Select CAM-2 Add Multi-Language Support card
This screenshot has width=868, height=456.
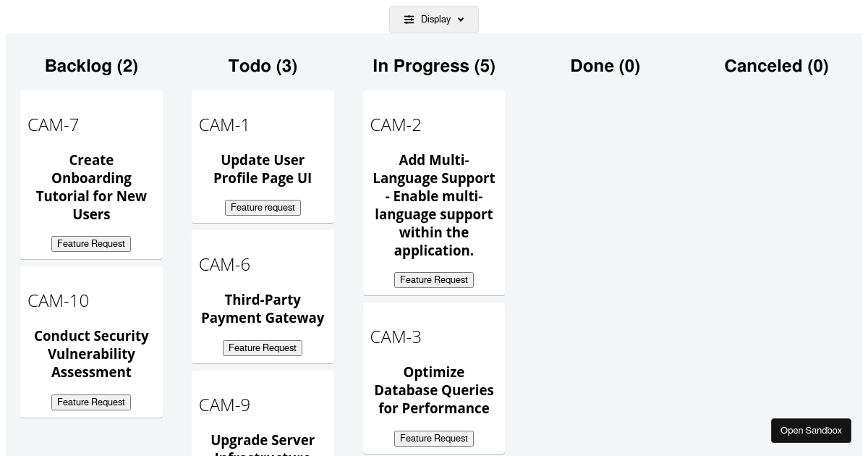tap(434, 192)
